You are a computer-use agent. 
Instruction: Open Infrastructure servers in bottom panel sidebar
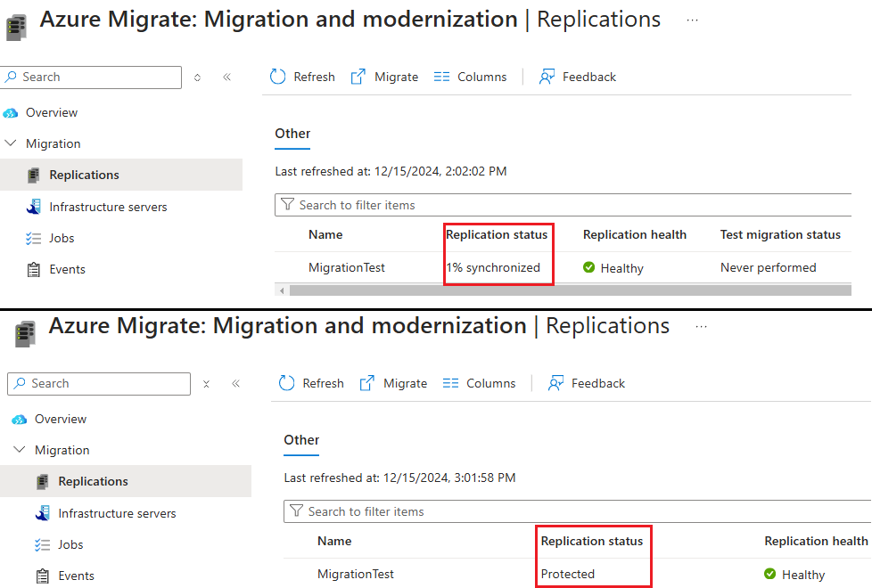117,513
